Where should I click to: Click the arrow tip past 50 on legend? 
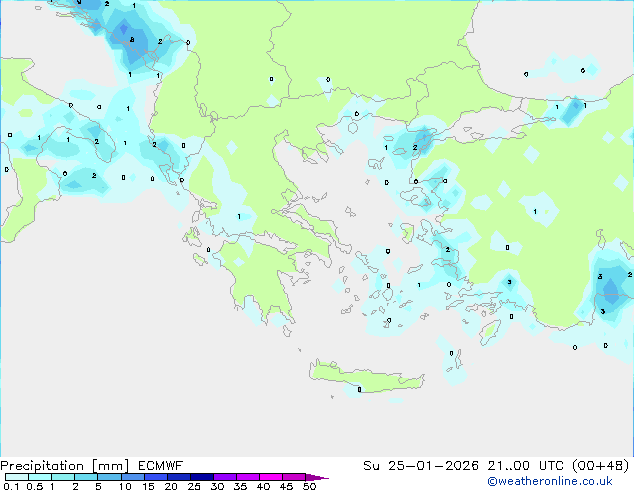coord(317,478)
